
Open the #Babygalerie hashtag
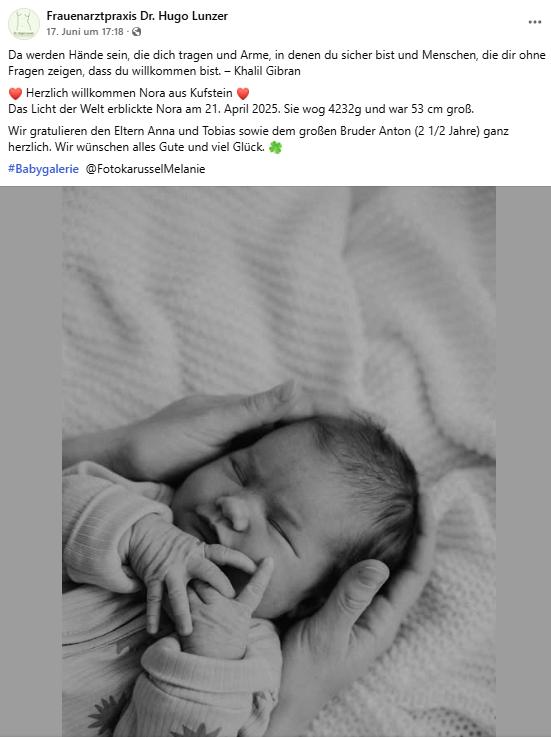43,169
